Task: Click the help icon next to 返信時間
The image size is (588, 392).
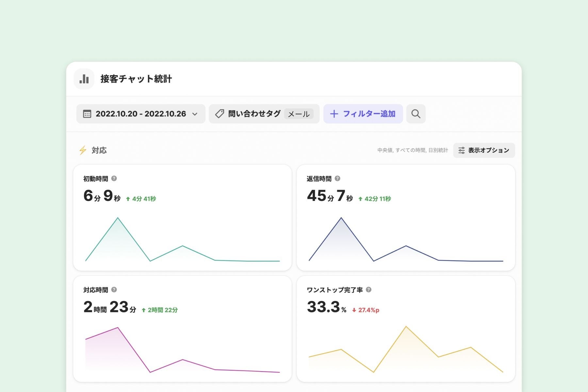Action: [x=337, y=178]
